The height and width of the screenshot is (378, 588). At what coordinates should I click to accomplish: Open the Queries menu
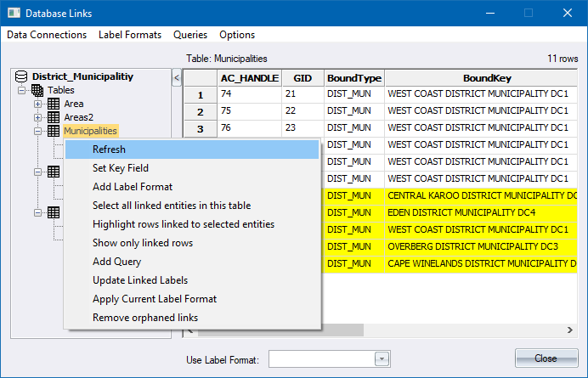[x=190, y=35]
